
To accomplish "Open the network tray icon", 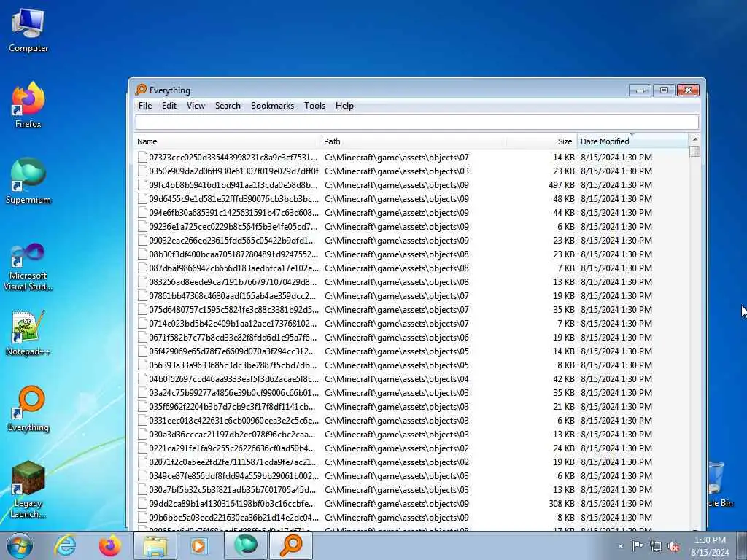I will click(656, 547).
